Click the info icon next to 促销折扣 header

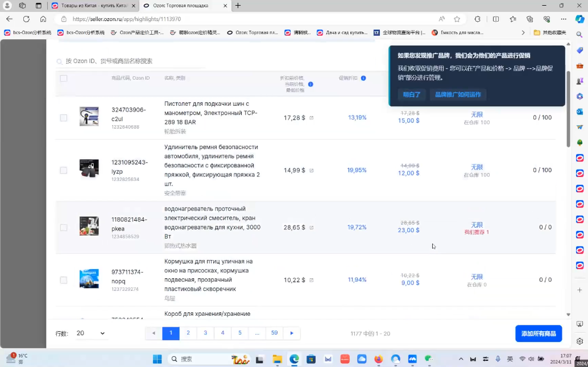(x=363, y=78)
